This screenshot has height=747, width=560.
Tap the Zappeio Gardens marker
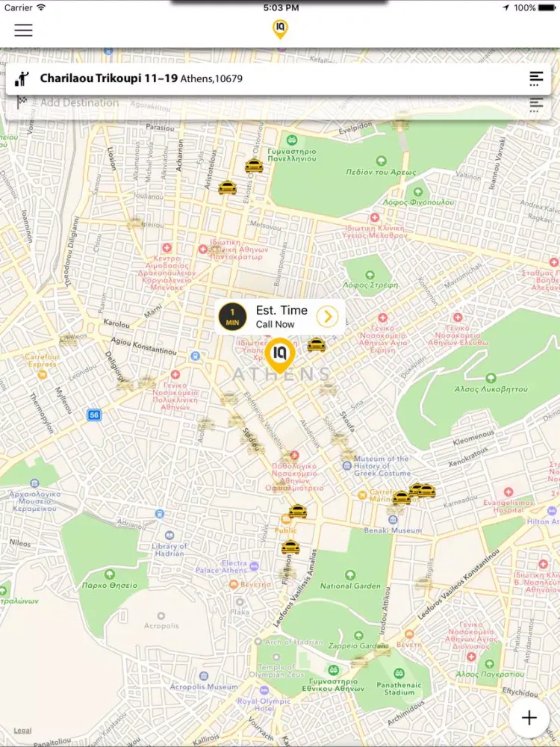pyautogui.click(x=359, y=636)
